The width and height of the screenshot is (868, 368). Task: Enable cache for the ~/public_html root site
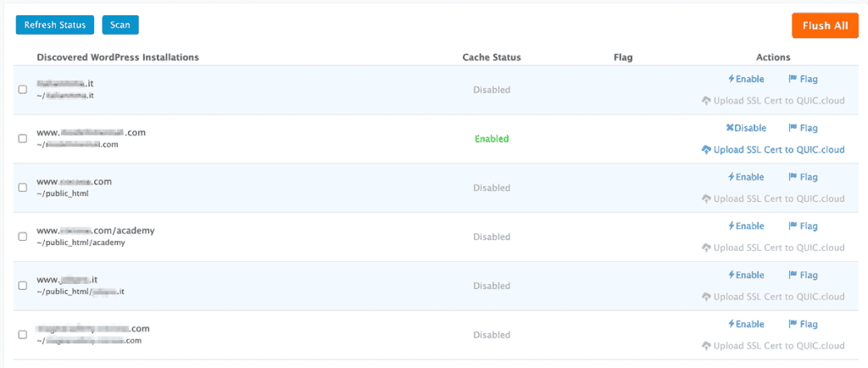[x=746, y=177]
